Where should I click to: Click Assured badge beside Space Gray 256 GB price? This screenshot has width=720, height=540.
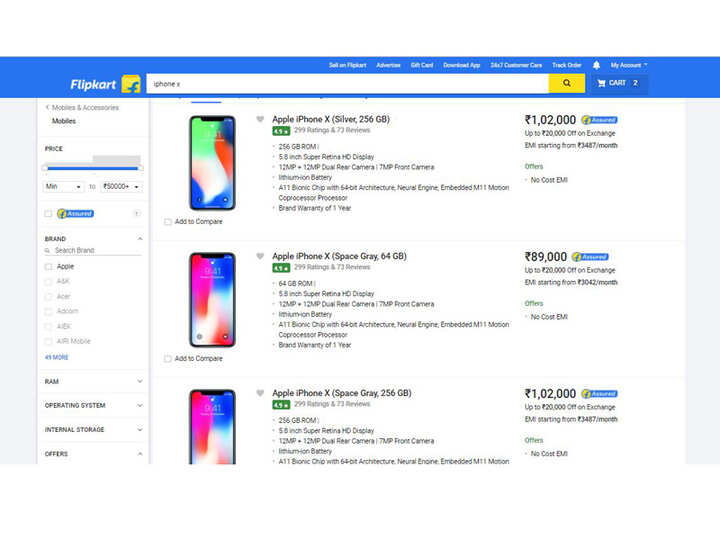point(599,394)
